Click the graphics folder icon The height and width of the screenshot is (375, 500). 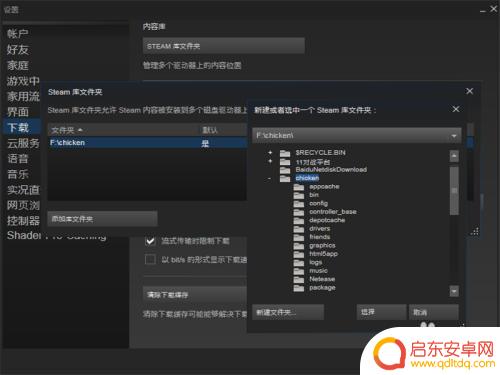point(299,246)
